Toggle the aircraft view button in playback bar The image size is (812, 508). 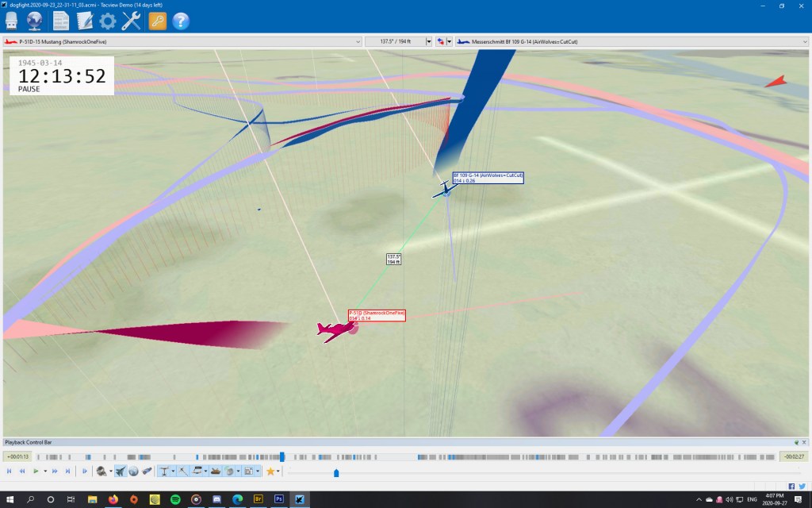[121, 471]
